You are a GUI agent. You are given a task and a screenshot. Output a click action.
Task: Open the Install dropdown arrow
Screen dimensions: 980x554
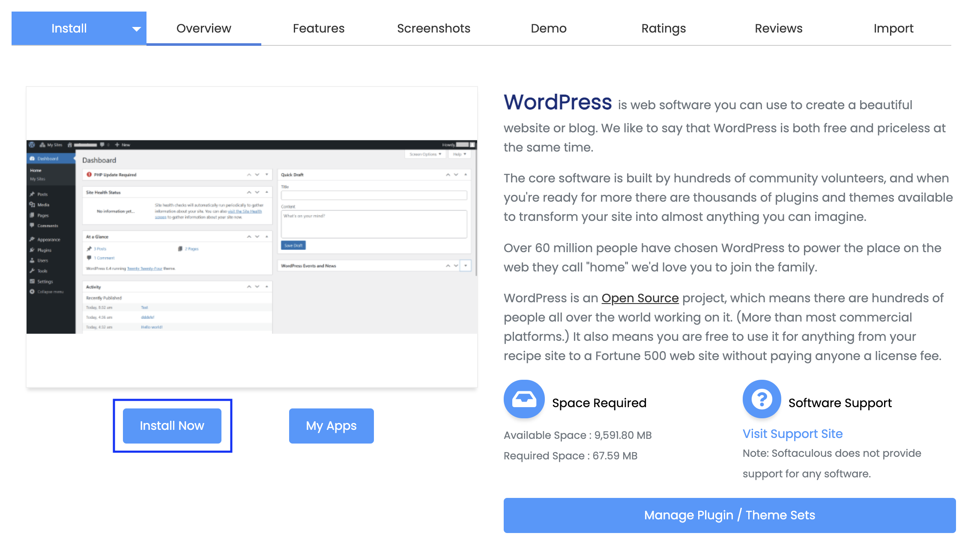coord(136,29)
